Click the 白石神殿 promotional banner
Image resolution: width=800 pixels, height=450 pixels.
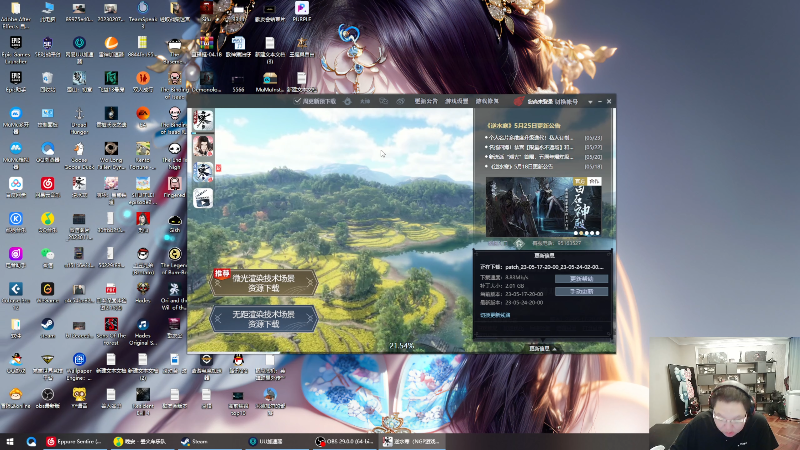[x=543, y=207]
